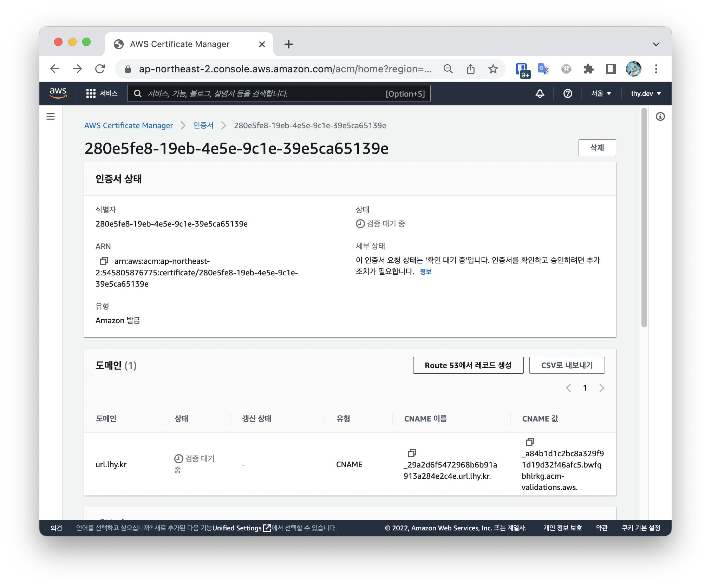Click Route 53에서 레코드 생성 button
This screenshot has width=711, height=588.
[468, 365]
